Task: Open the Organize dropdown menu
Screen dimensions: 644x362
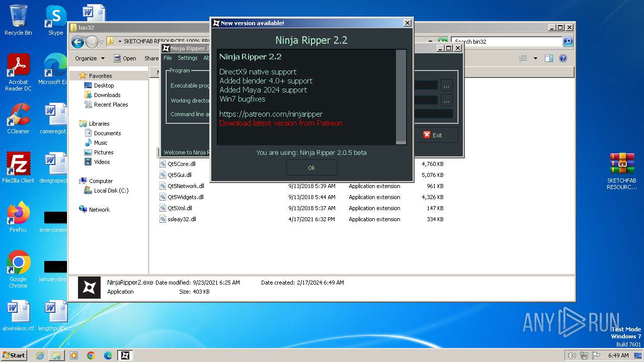Action: pos(90,58)
